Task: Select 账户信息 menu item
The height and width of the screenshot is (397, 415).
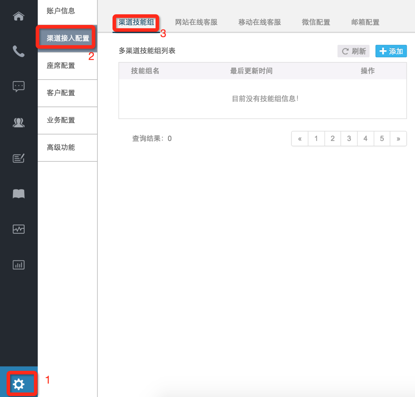Action: pyautogui.click(x=67, y=11)
